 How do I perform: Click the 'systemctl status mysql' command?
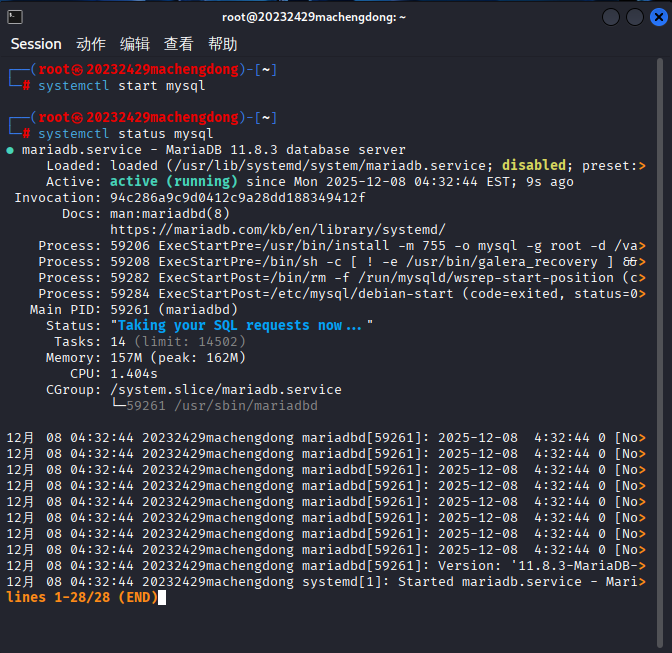tap(126, 134)
